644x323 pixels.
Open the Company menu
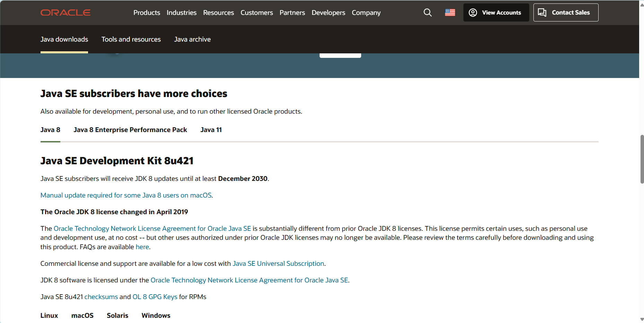[366, 13]
